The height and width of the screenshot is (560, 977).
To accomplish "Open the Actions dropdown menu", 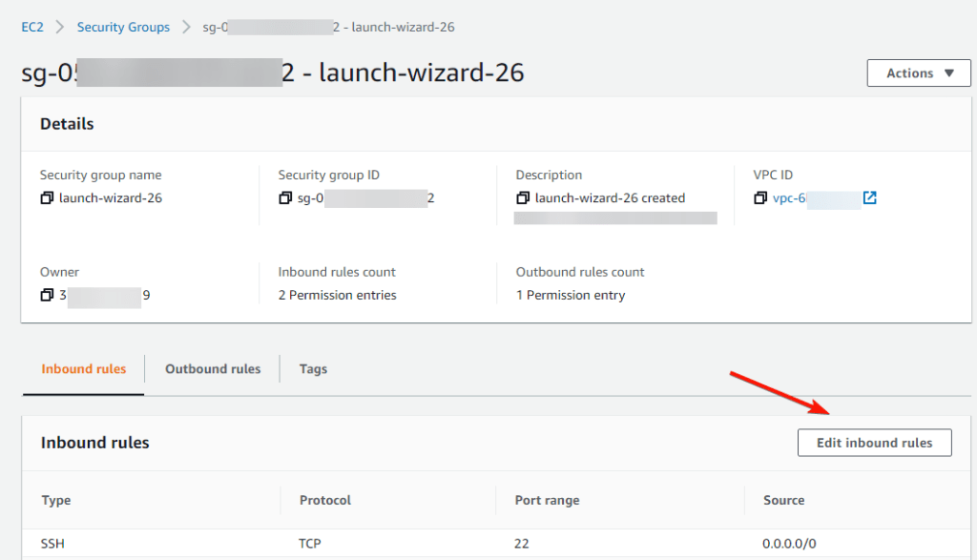I will pyautogui.click(x=919, y=73).
